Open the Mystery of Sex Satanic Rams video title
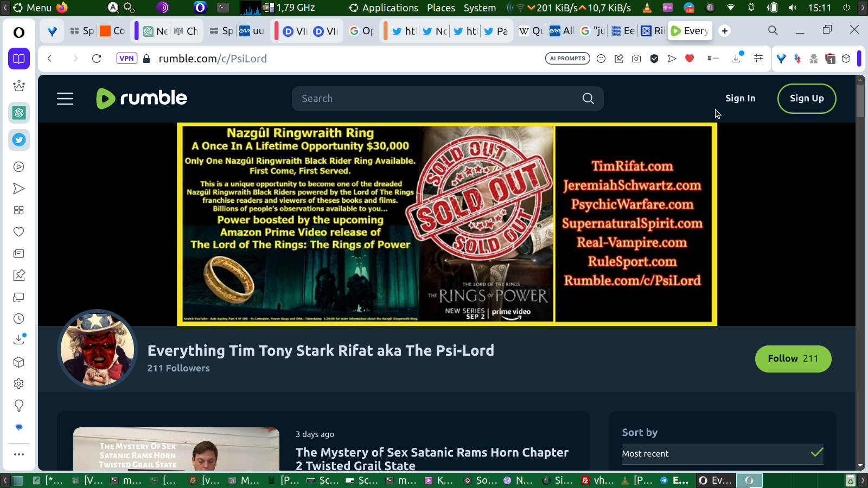This screenshot has height=488, width=868. 432,459
